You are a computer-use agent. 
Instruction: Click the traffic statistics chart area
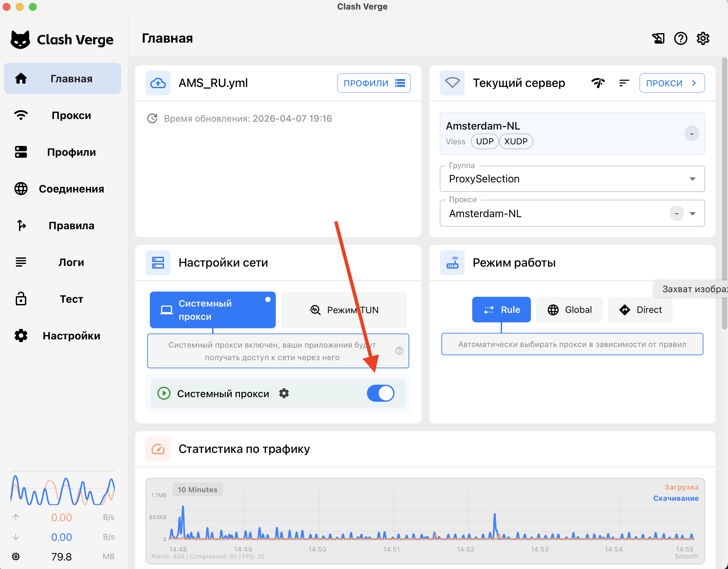[x=425, y=521]
